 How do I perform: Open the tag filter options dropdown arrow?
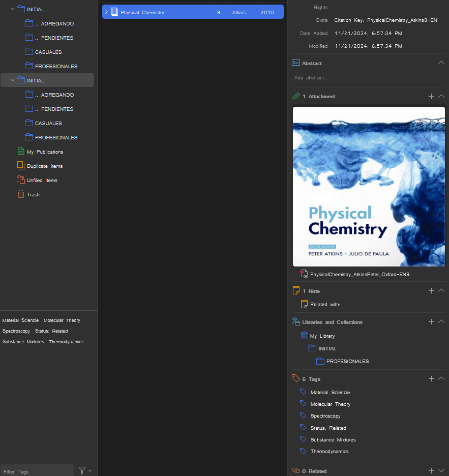90,471
